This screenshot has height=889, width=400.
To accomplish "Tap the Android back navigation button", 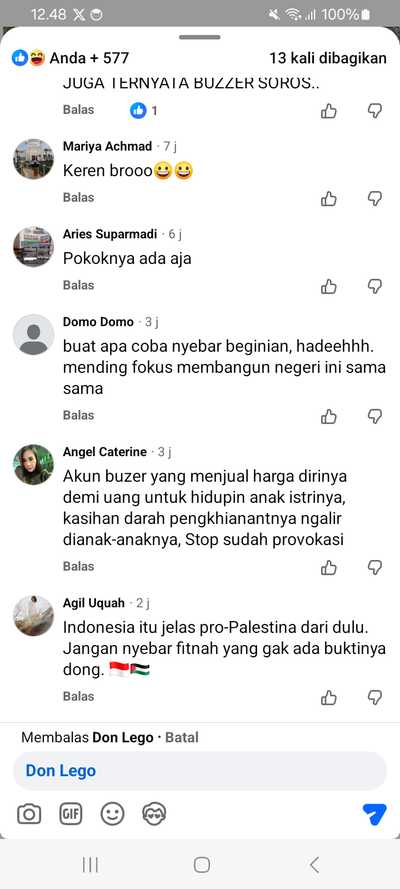I will click(x=314, y=865).
